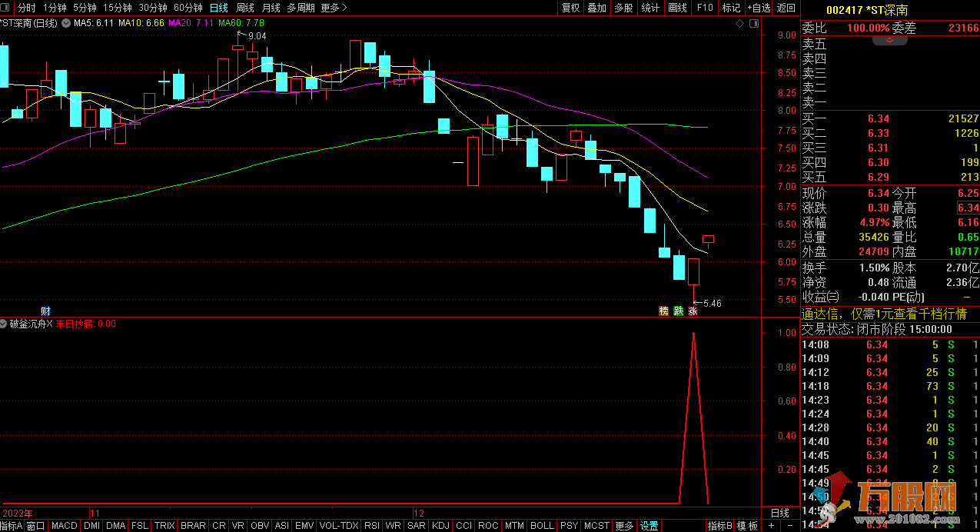Image resolution: width=980 pixels, height=532 pixels.
Task: Open the 模板 template menu
Action: coord(747,526)
